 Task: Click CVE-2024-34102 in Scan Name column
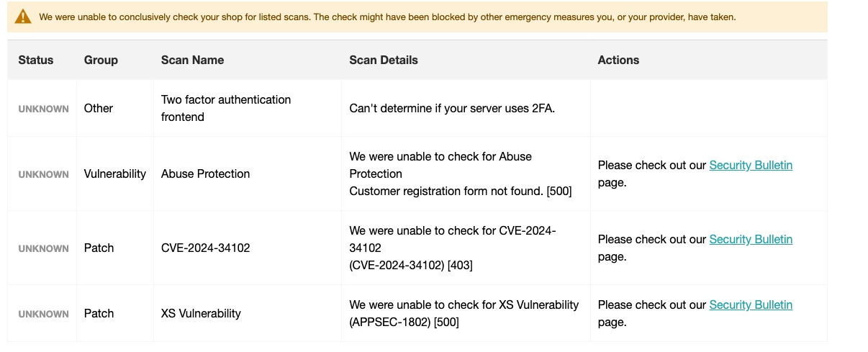(x=205, y=248)
